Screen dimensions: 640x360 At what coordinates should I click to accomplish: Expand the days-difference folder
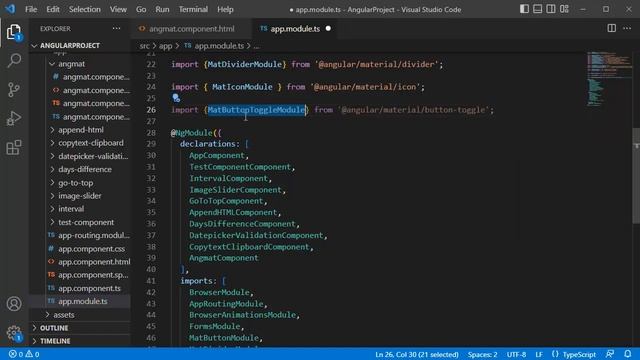[x=79, y=169]
